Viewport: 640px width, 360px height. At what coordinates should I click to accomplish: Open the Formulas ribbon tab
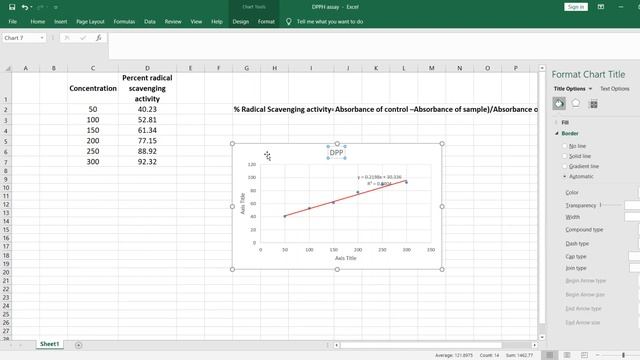coord(124,22)
